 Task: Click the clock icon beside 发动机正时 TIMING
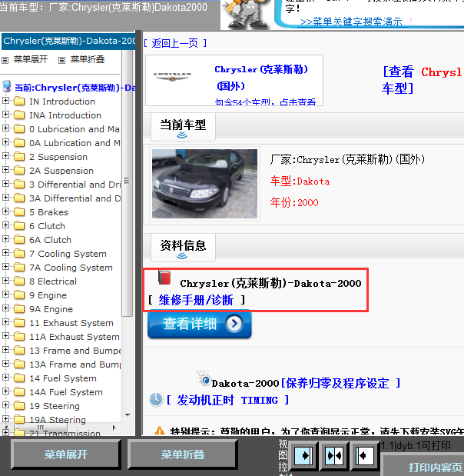(156, 399)
